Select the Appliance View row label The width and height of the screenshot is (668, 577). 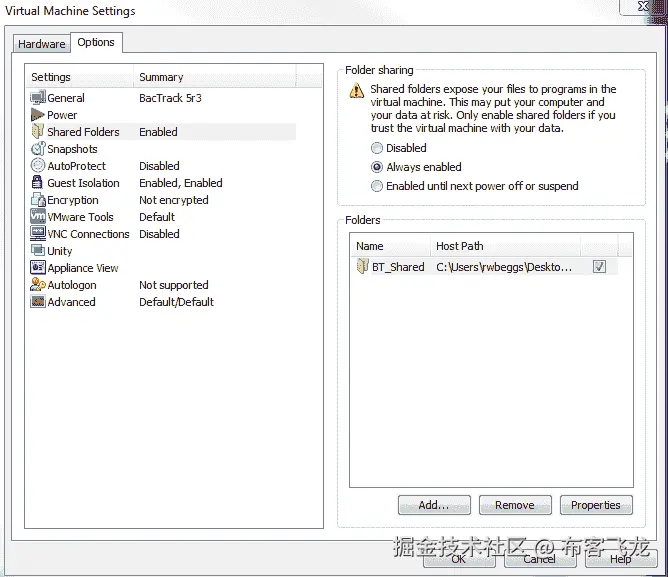(83, 268)
